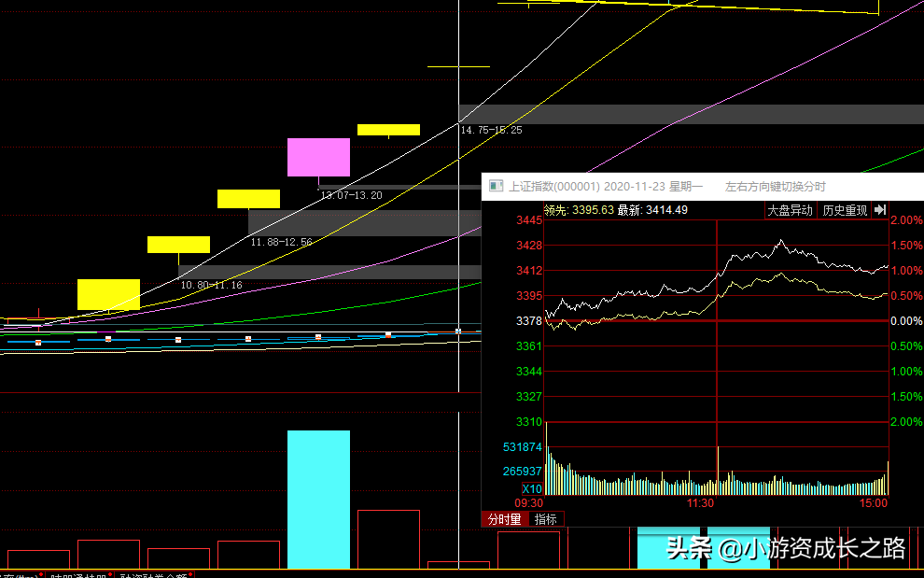Viewport: 924px width, 578px height.
Task: Click the 3327 price axis label
Action: pyautogui.click(x=528, y=396)
